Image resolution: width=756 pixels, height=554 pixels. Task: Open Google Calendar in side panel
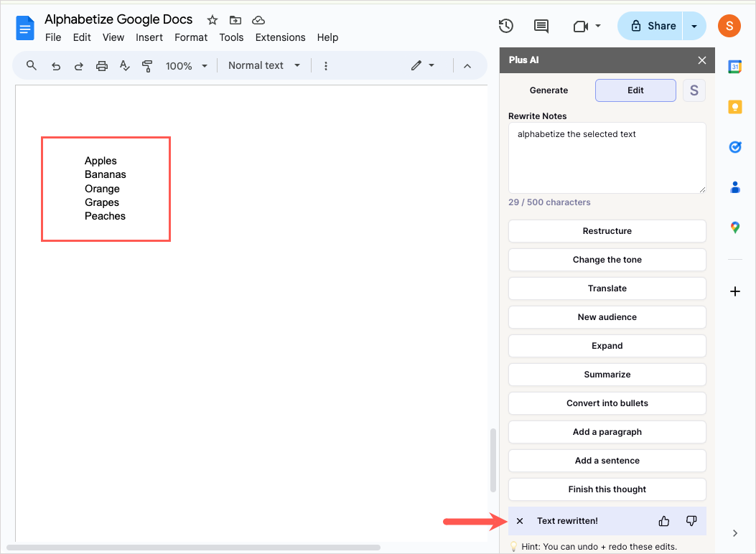[734, 67]
